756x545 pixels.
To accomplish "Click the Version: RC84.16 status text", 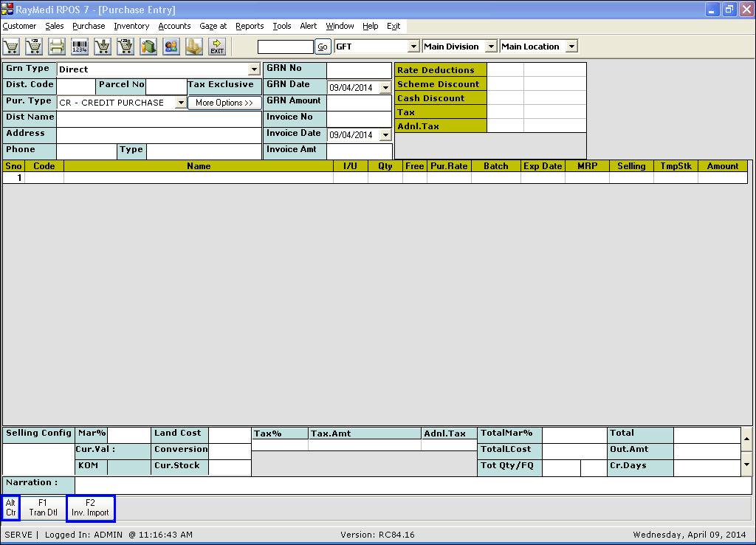I will [377, 535].
